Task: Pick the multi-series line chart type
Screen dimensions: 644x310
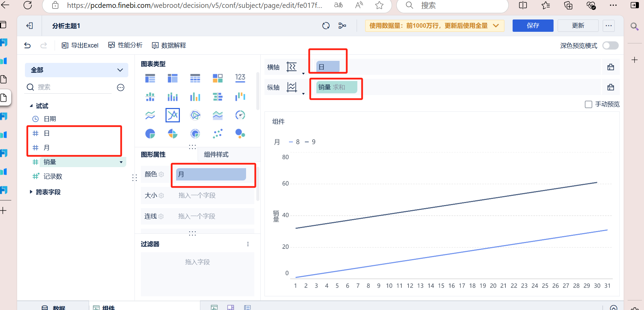Action: point(173,115)
